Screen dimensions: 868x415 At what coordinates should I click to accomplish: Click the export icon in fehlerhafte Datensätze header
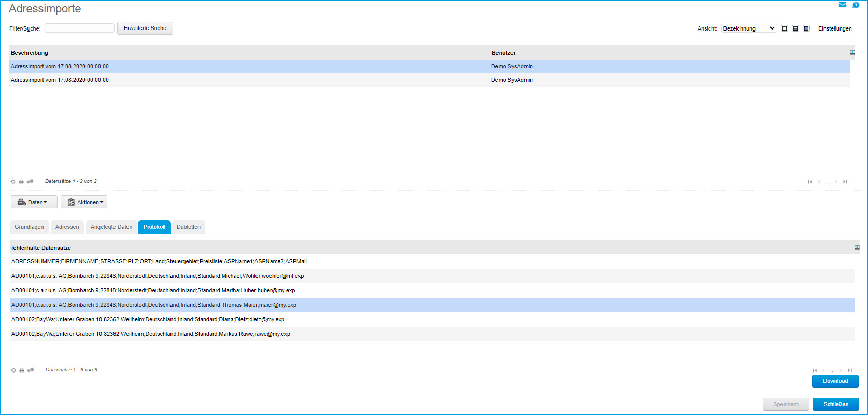[x=857, y=248]
